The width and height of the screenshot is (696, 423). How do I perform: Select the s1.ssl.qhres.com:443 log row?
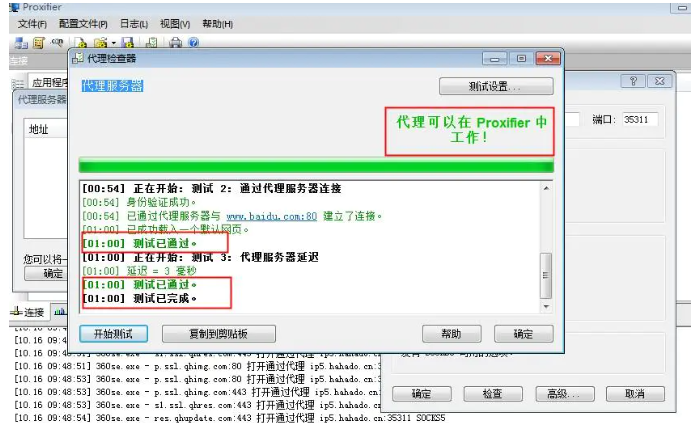pos(197,405)
